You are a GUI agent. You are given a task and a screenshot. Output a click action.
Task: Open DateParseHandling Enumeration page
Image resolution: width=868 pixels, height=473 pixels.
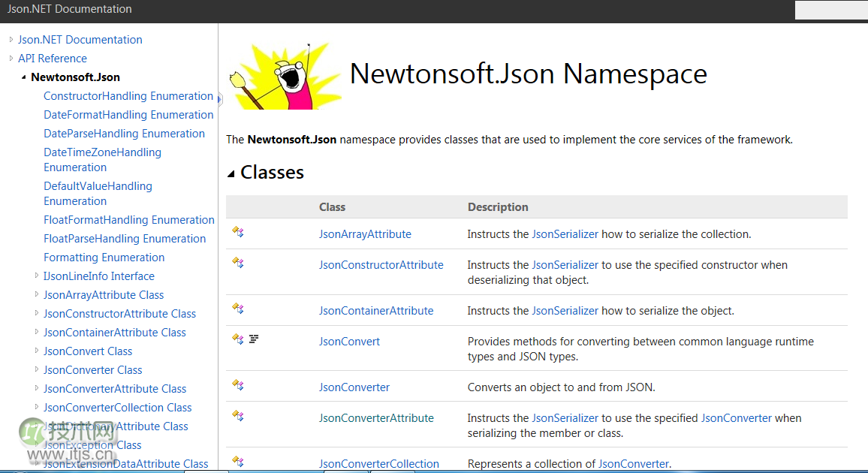[x=124, y=134]
